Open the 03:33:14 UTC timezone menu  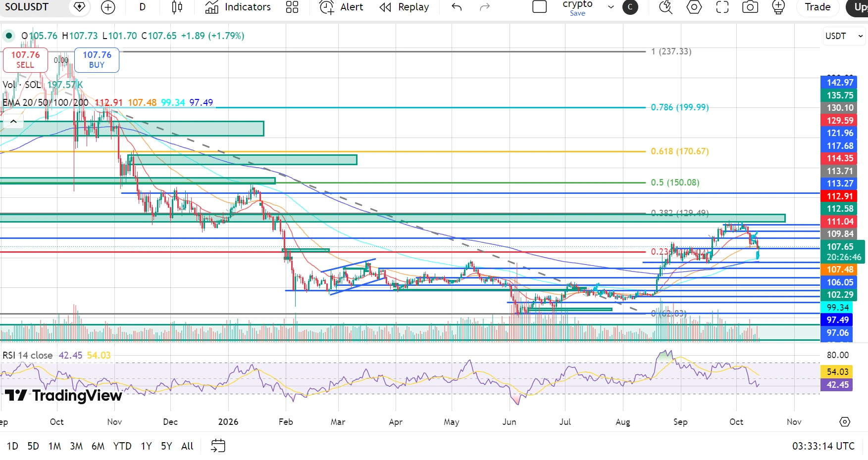coord(823,446)
